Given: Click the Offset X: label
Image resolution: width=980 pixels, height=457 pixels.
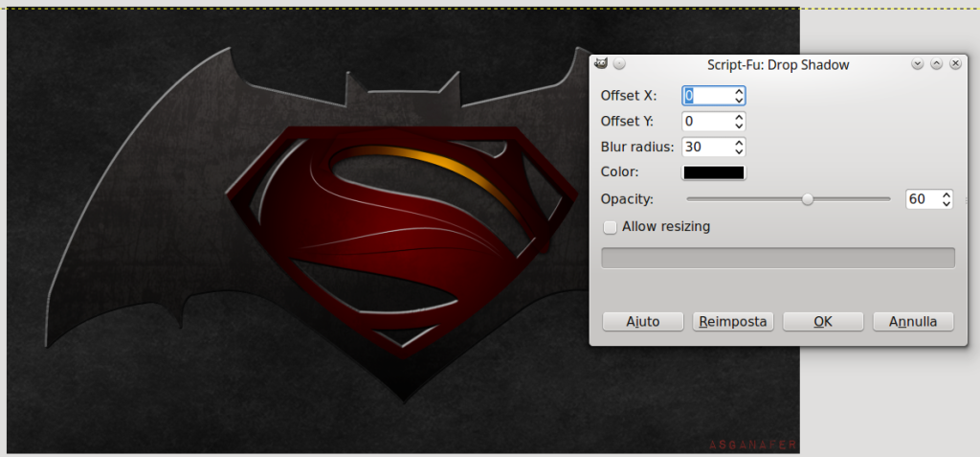Looking at the screenshot, I should 628,96.
